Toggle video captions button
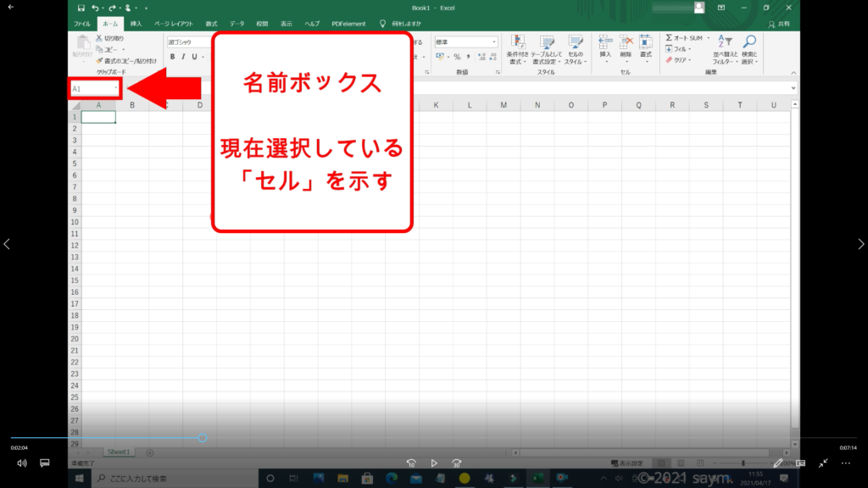The image size is (868, 488). [45, 463]
